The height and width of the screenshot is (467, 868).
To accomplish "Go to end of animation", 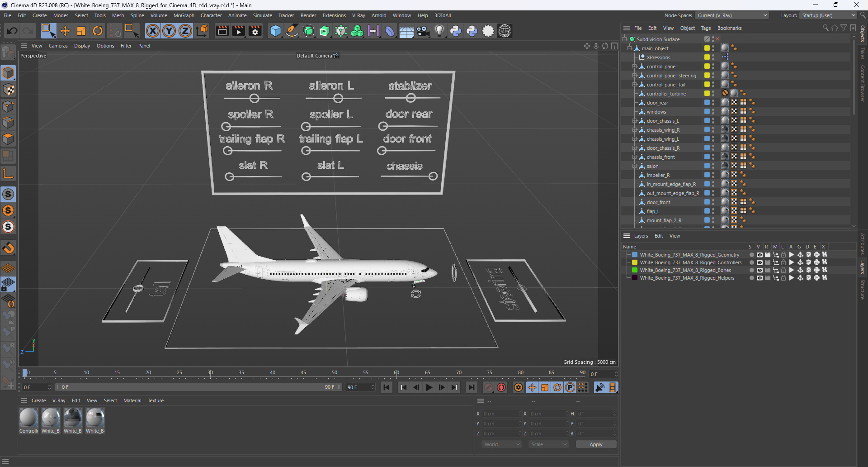I will click(471, 387).
